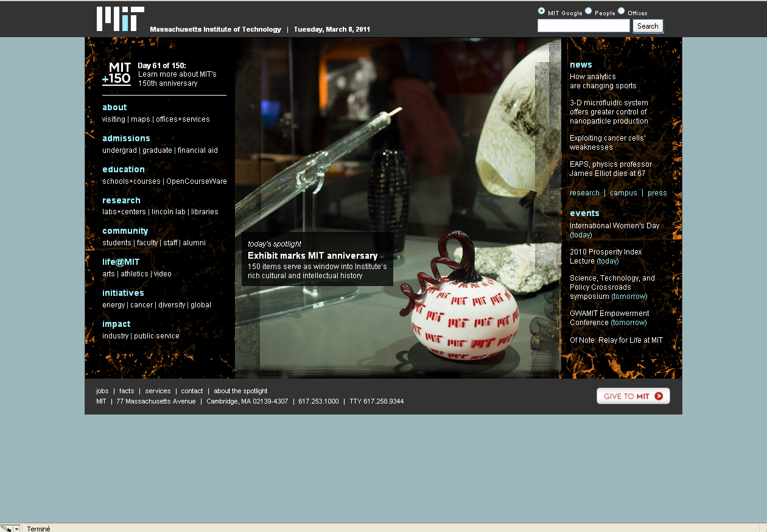
Task: Open the research section heading in left menu
Action: click(x=121, y=200)
